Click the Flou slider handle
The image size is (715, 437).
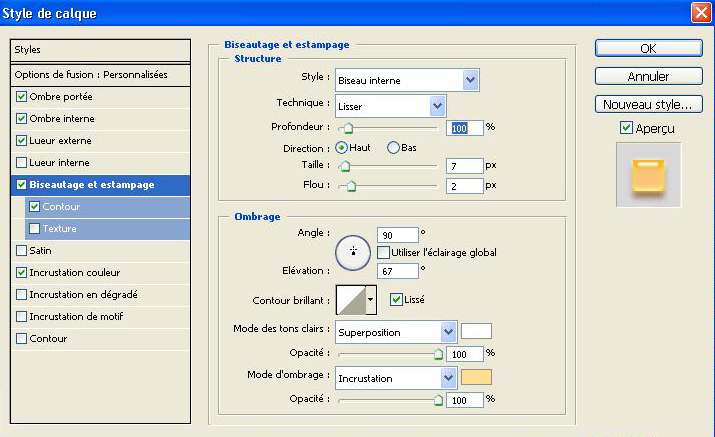pyautogui.click(x=351, y=186)
